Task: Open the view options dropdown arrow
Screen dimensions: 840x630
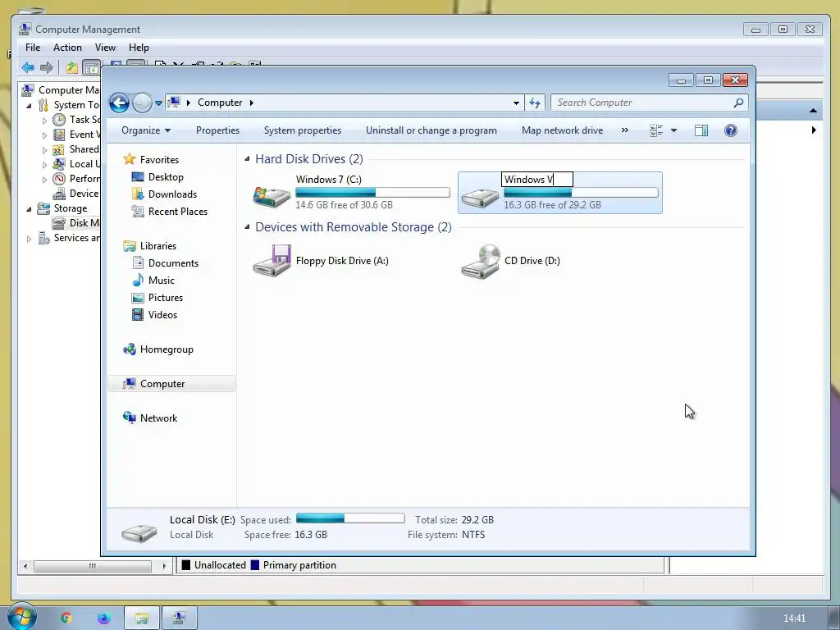Action: click(674, 130)
